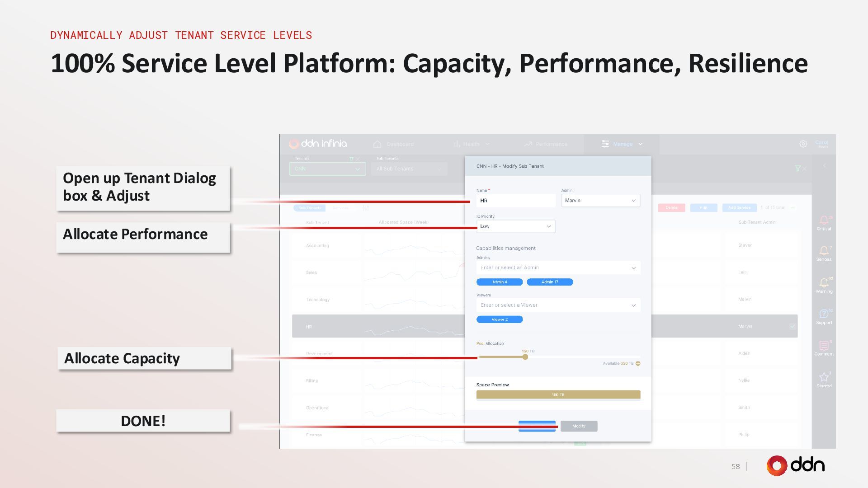Image resolution: width=868 pixels, height=488 pixels.
Task: Open the Support question icon
Action: click(824, 314)
